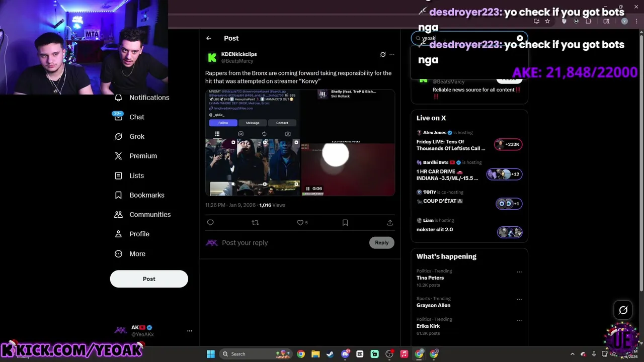Show hidden system tray icons chevron
The height and width of the screenshot is (362, 644).
click(x=572, y=354)
